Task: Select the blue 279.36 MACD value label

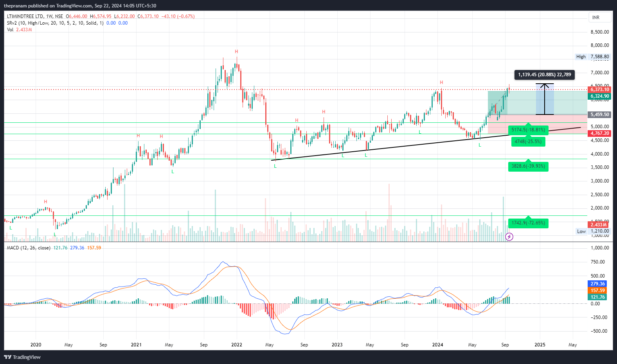Action: coord(597,284)
